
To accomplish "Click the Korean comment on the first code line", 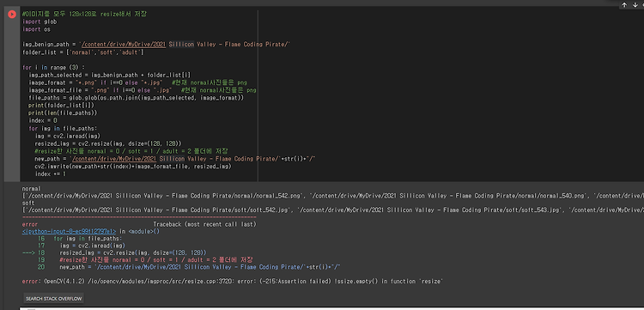I will pos(84,14).
